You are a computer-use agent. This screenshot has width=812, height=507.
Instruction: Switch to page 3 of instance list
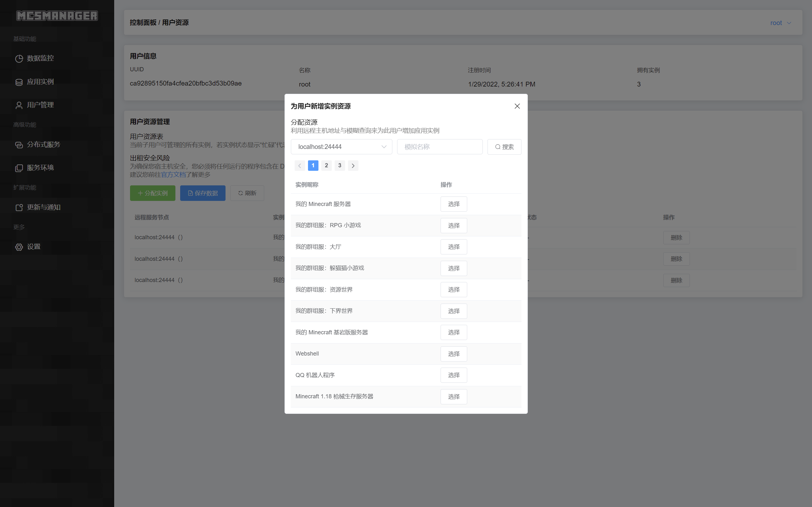tap(340, 166)
